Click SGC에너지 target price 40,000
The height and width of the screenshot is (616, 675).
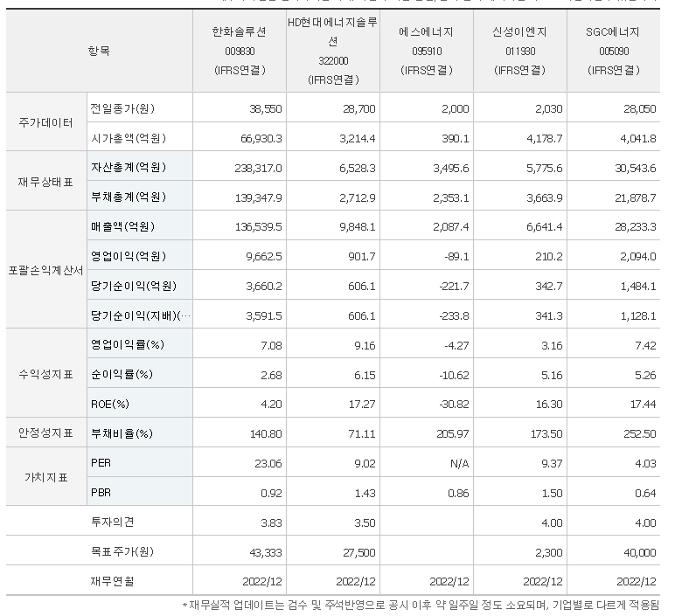[640, 553]
